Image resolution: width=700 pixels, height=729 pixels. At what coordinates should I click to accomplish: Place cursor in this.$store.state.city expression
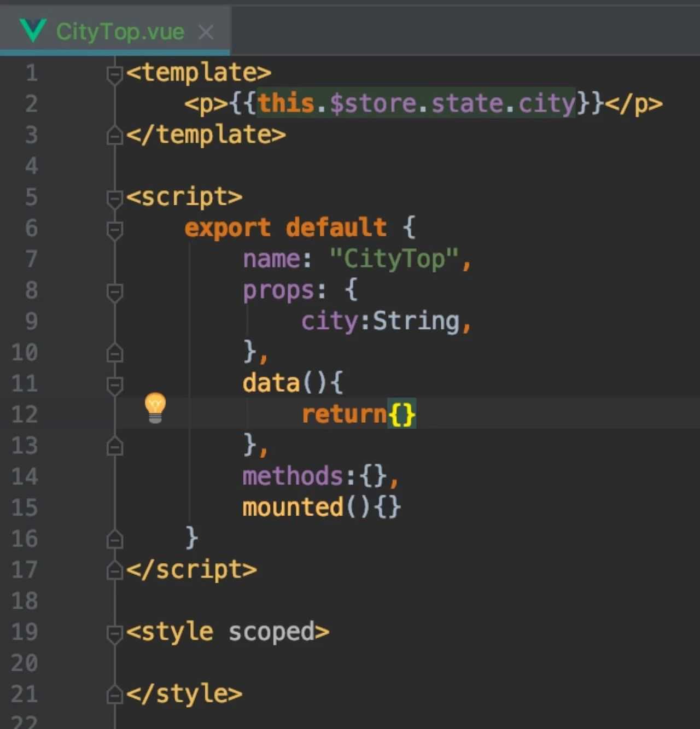416,103
